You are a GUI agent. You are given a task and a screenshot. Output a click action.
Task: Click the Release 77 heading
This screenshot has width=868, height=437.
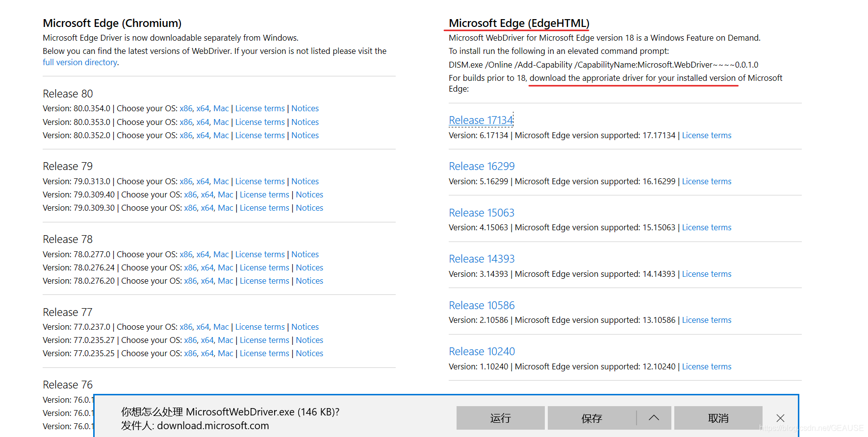click(x=68, y=312)
